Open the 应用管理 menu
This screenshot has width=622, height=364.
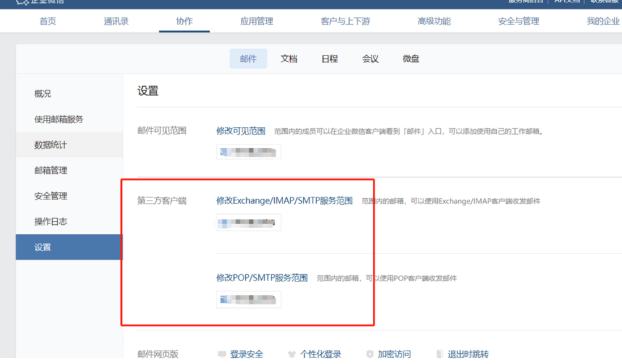(256, 21)
